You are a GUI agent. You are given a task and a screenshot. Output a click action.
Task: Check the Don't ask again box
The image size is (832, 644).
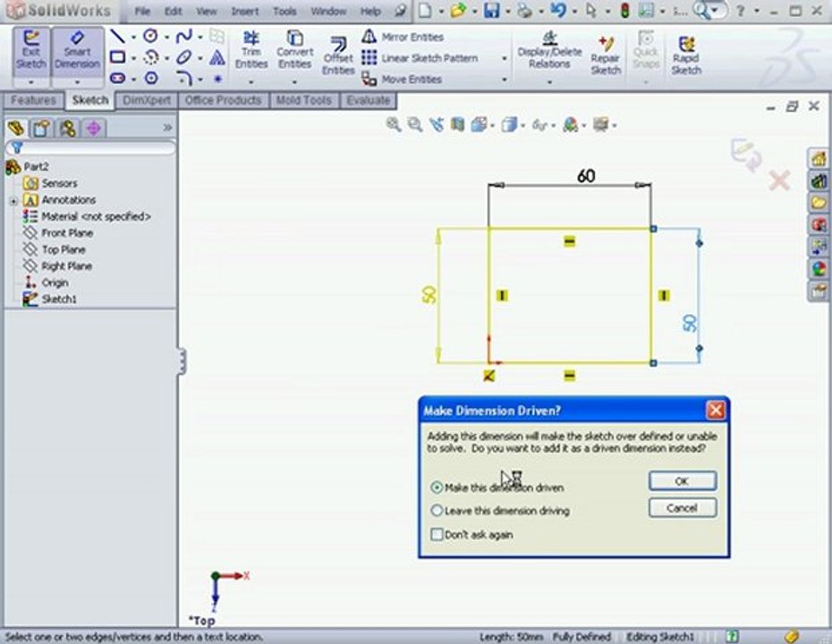tap(437, 534)
